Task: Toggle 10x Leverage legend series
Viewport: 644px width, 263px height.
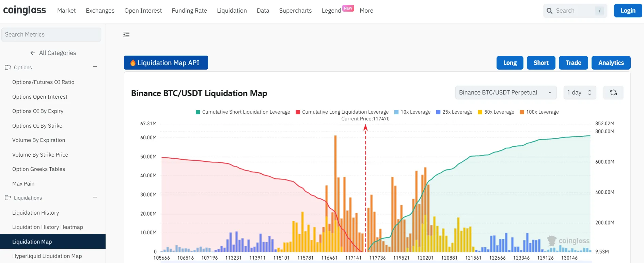Action: pyautogui.click(x=412, y=112)
